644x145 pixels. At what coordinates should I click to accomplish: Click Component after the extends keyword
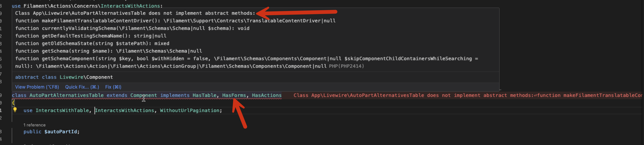143,95
